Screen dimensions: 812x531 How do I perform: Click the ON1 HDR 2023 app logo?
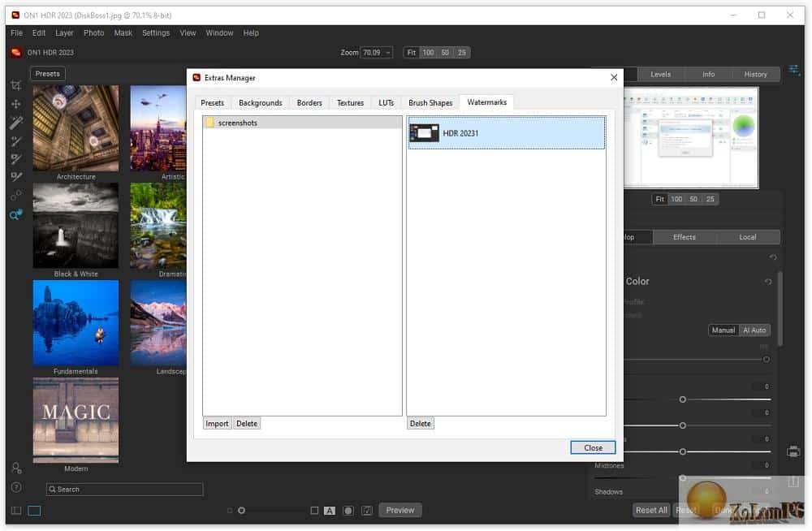pyautogui.click(x=16, y=52)
